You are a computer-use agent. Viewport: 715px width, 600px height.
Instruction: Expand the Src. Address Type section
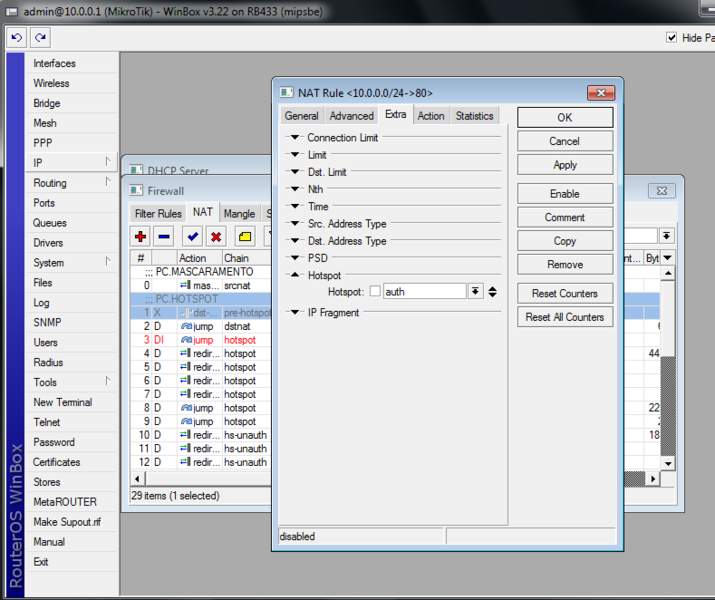click(x=295, y=223)
